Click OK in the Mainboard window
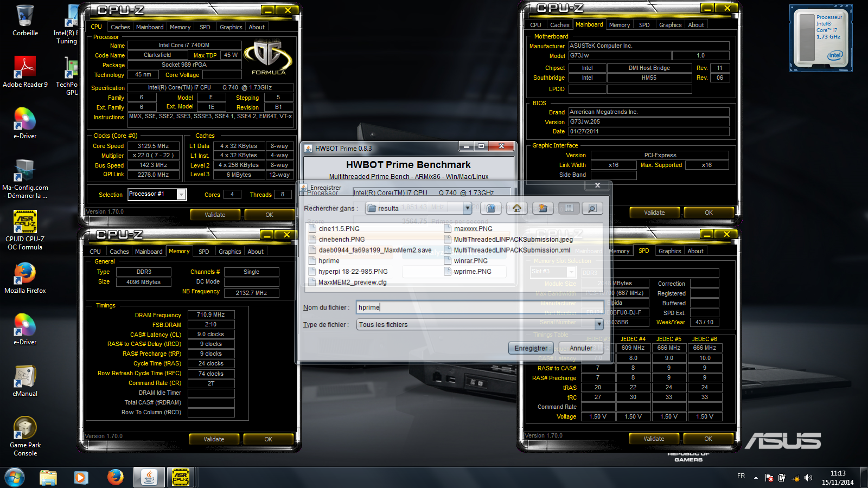This screenshot has width=868, height=488. [x=709, y=213]
